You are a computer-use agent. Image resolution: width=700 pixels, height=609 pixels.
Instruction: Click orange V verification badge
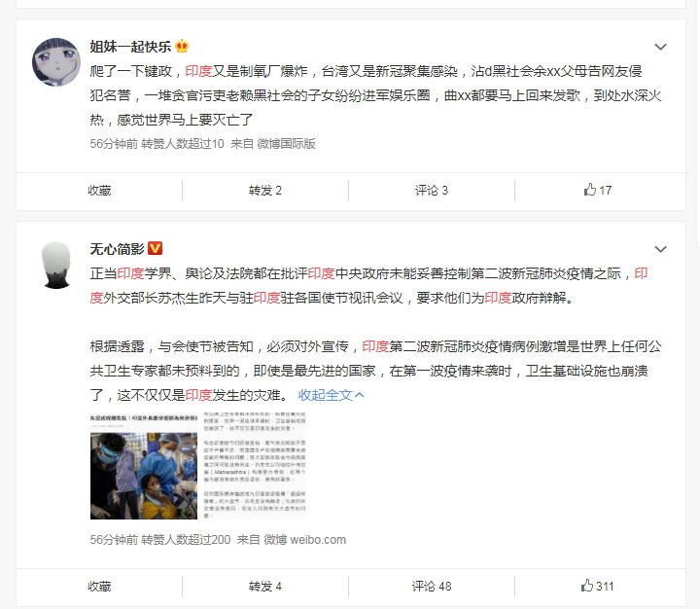(155, 248)
